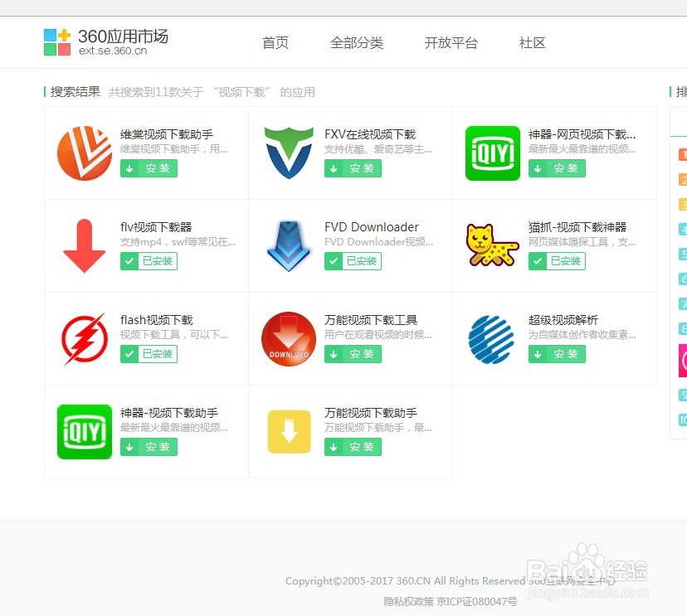Click the 搜索结果 heading

coord(76,92)
